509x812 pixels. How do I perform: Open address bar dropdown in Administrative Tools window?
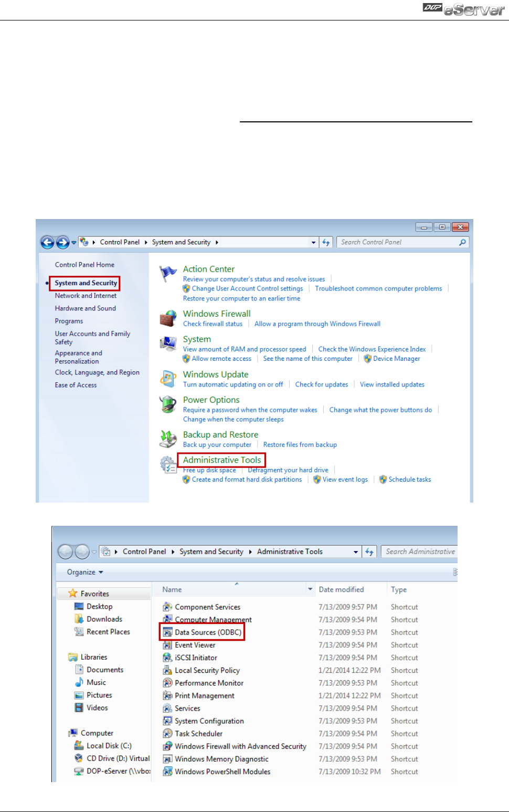point(356,552)
